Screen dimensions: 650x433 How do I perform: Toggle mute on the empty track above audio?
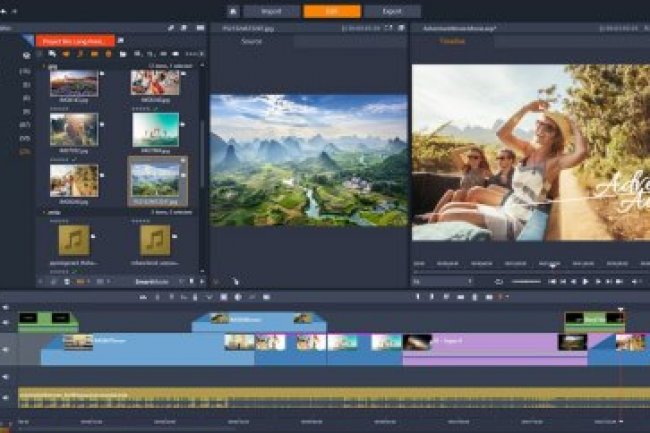click(5, 377)
